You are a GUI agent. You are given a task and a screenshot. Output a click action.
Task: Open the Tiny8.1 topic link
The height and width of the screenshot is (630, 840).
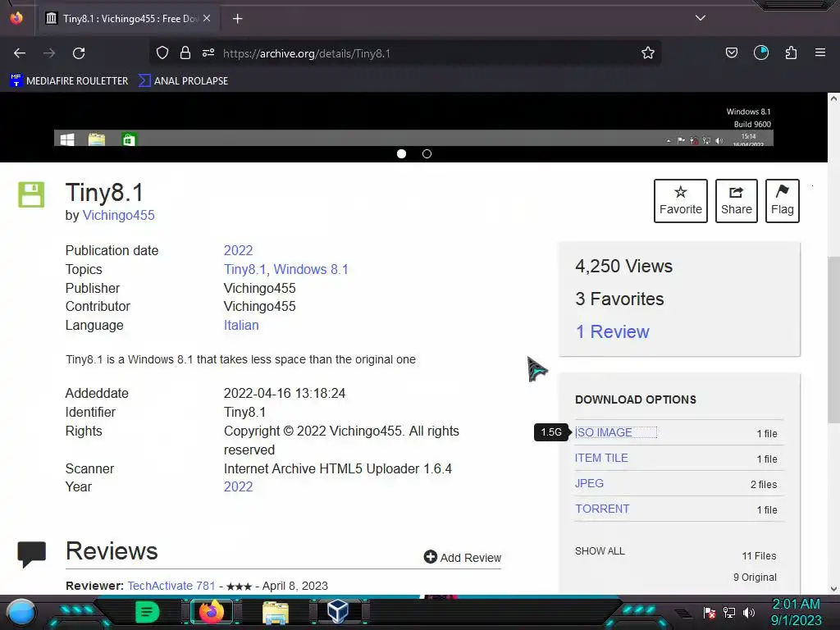click(244, 269)
